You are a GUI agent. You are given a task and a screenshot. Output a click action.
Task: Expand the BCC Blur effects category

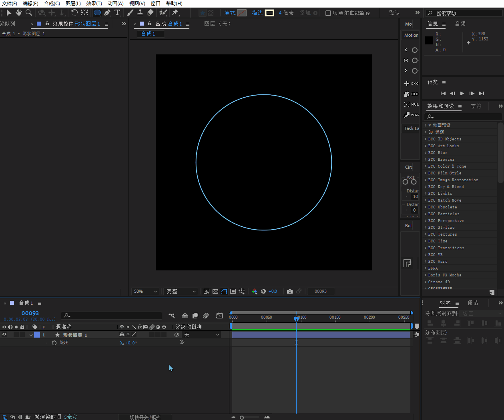[426, 152]
